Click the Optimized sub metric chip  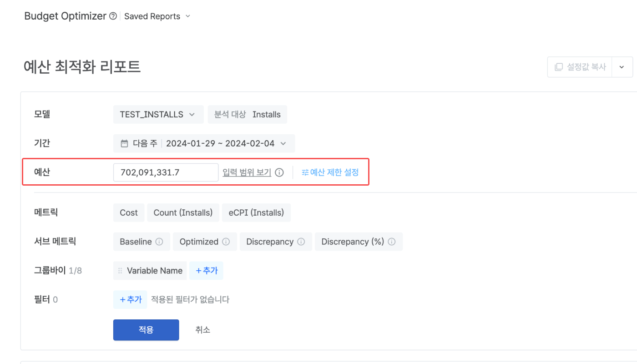coord(205,242)
